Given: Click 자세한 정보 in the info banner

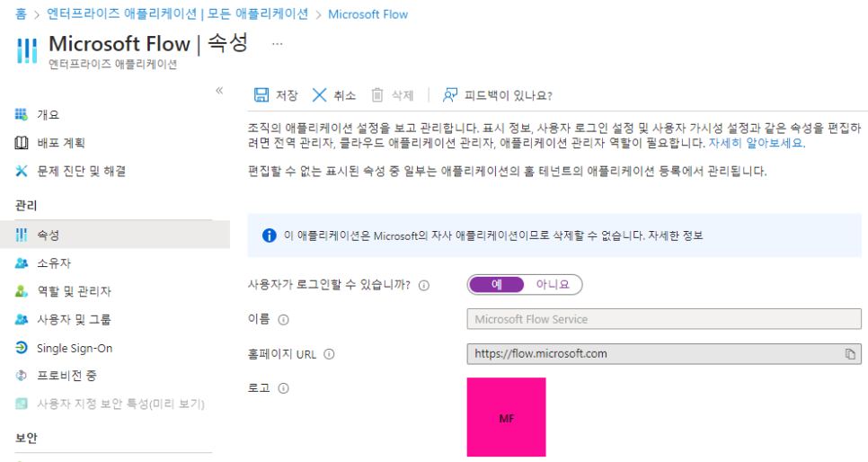Looking at the screenshot, I should pyautogui.click(x=676, y=235).
